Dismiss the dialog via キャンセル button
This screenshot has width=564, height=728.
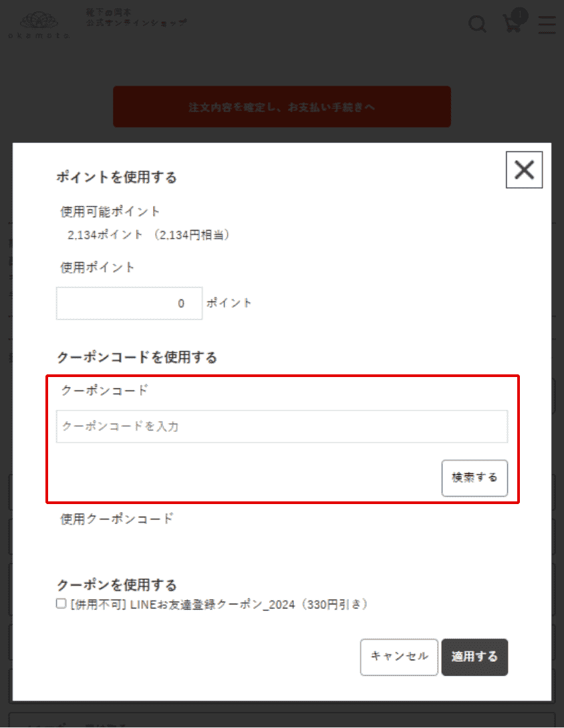tap(398, 657)
